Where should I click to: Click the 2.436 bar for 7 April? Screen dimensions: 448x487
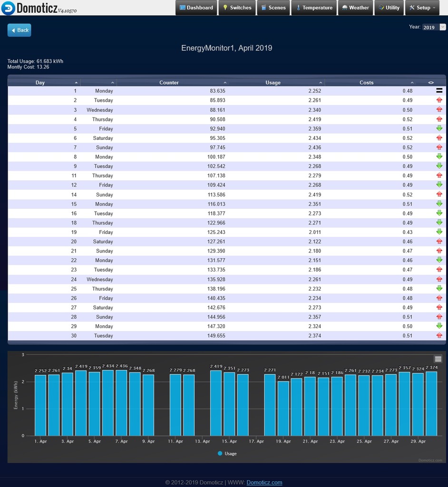pos(121,403)
